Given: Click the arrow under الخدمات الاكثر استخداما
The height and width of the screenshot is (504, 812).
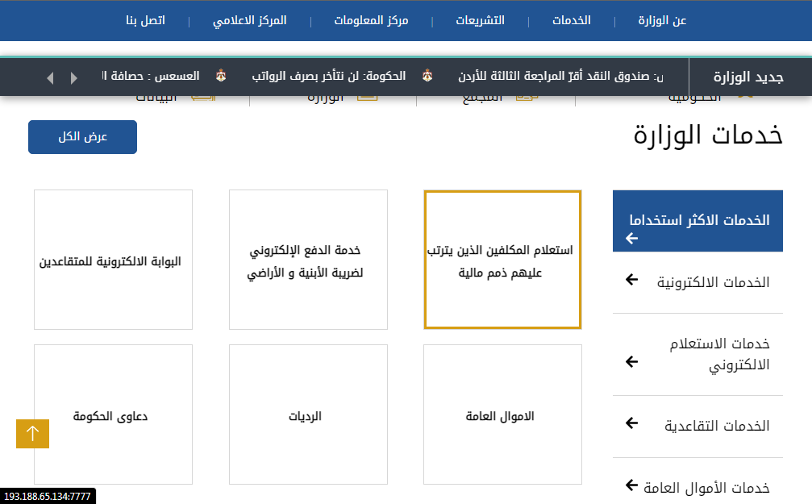Looking at the screenshot, I should [x=631, y=239].
